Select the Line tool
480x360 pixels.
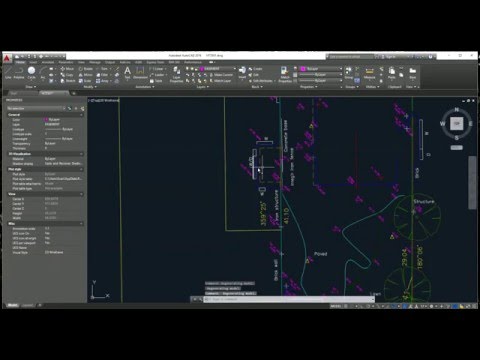tap(8, 73)
